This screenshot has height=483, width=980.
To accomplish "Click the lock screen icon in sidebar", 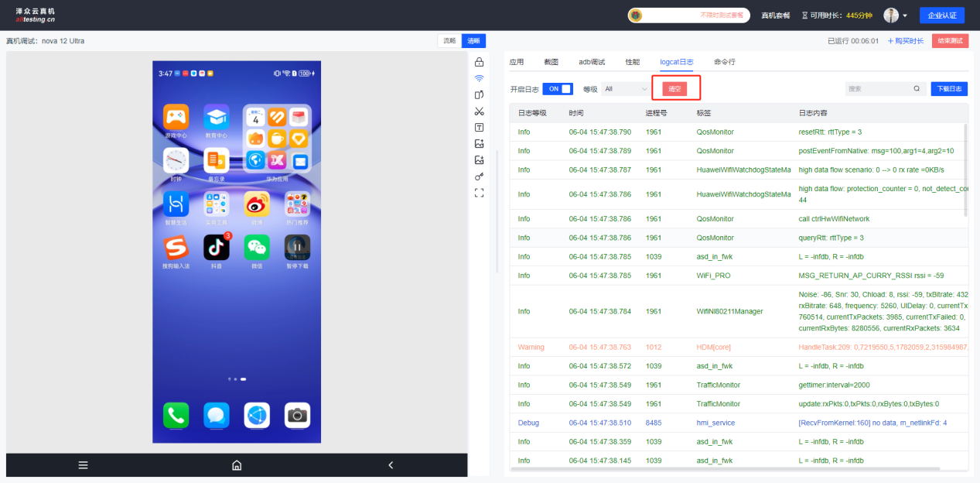I will (479, 62).
